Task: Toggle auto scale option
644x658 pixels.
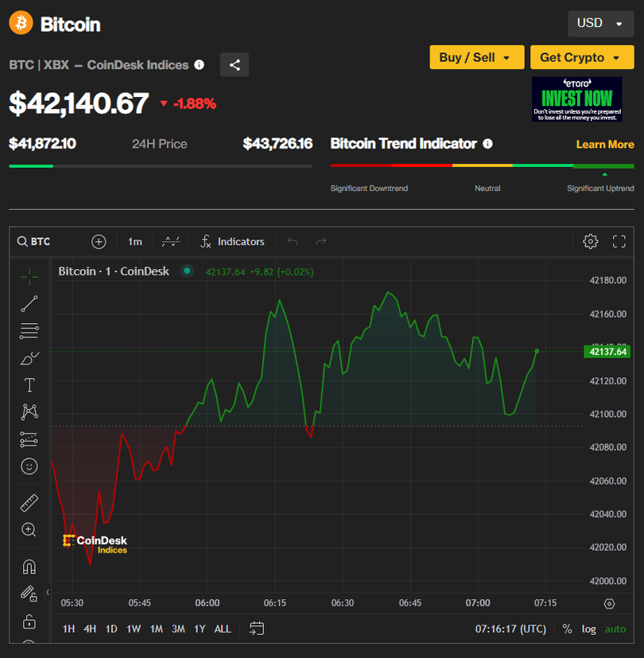Action: click(x=615, y=629)
